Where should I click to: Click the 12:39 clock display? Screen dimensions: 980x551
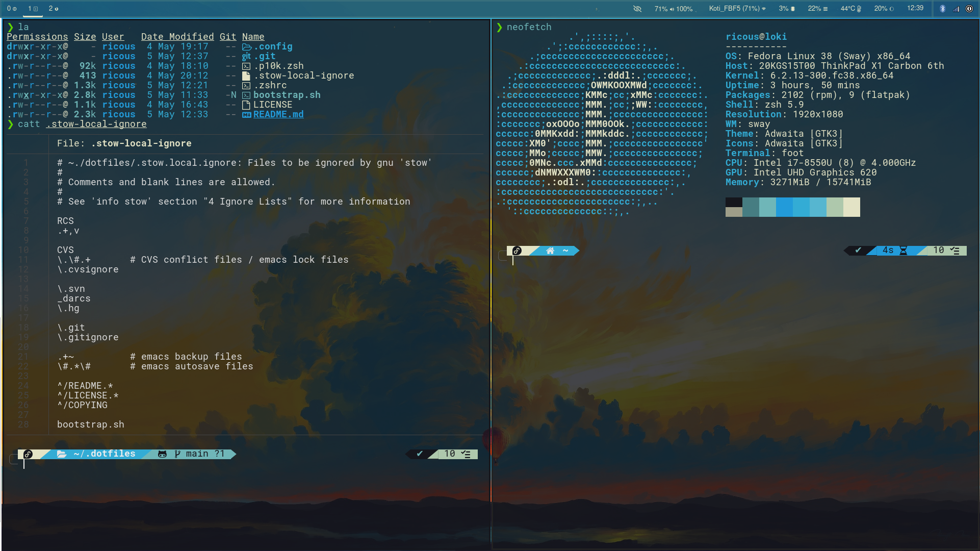[x=915, y=8]
